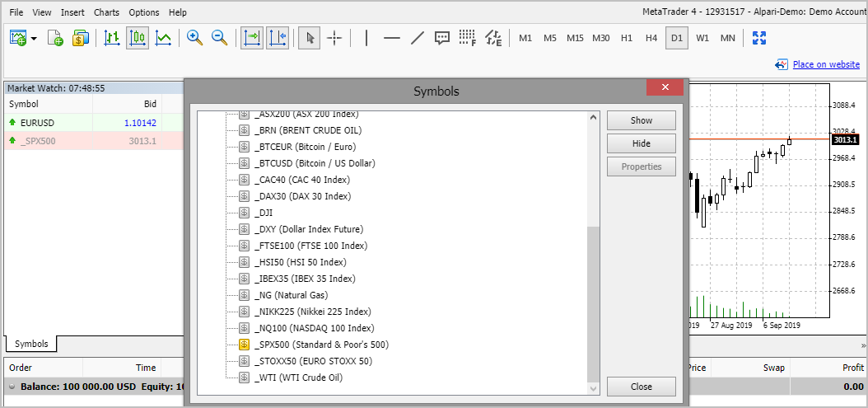Image resolution: width=868 pixels, height=408 pixels.
Task: Zoom out of the chart
Action: [x=220, y=38]
